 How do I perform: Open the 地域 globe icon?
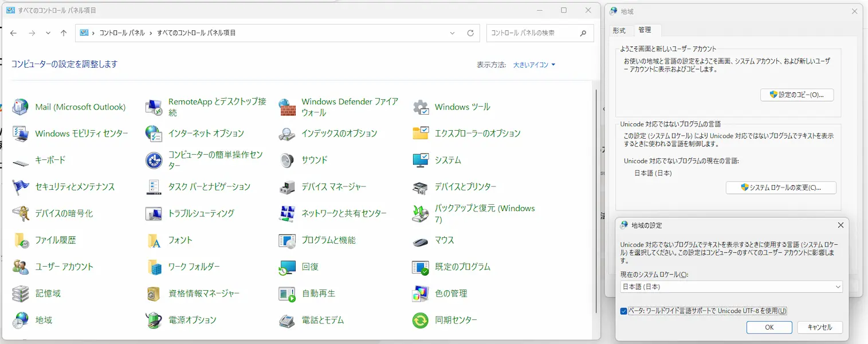(x=21, y=320)
